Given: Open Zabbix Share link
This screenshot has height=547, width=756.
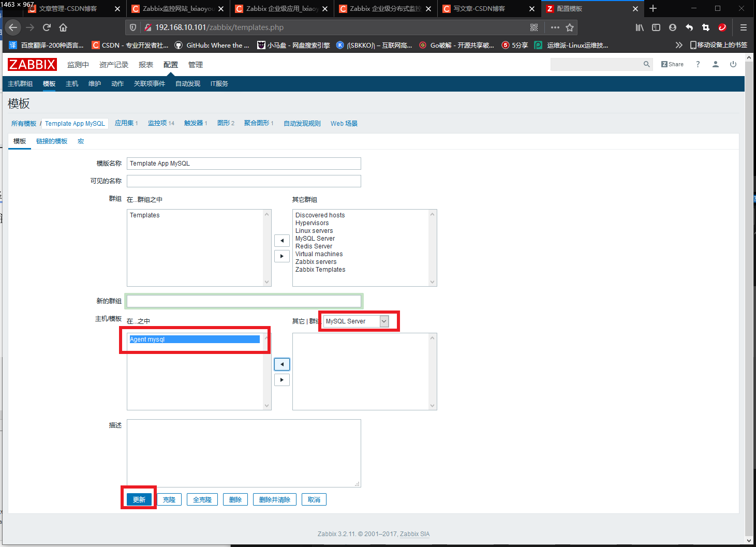Looking at the screenshot, I should coord(672,64).
